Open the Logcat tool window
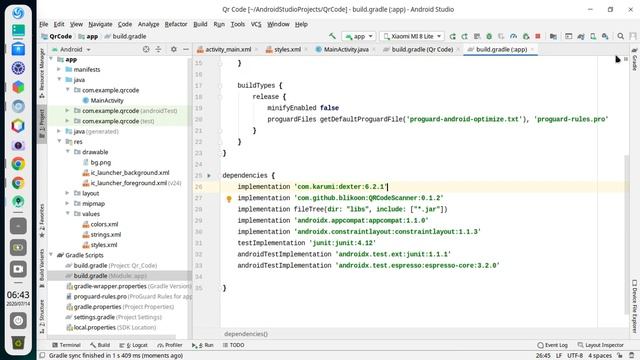 tap(133, 345)
